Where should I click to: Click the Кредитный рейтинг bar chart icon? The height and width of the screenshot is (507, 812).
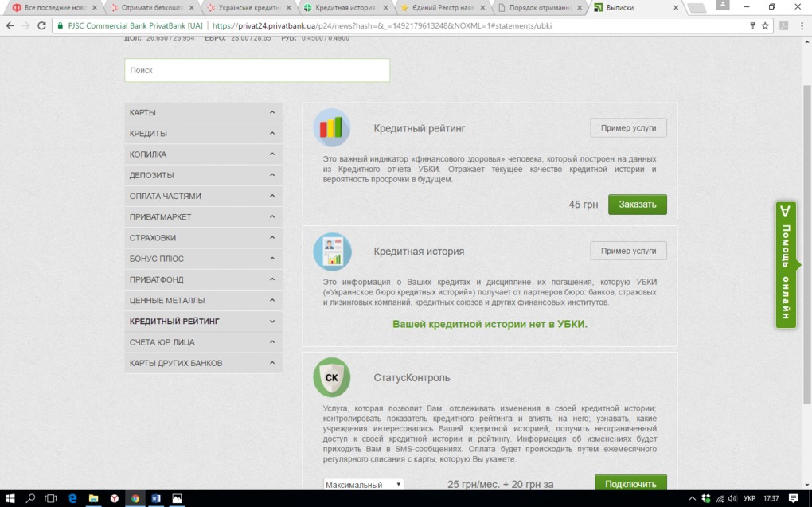click(331, 128)
